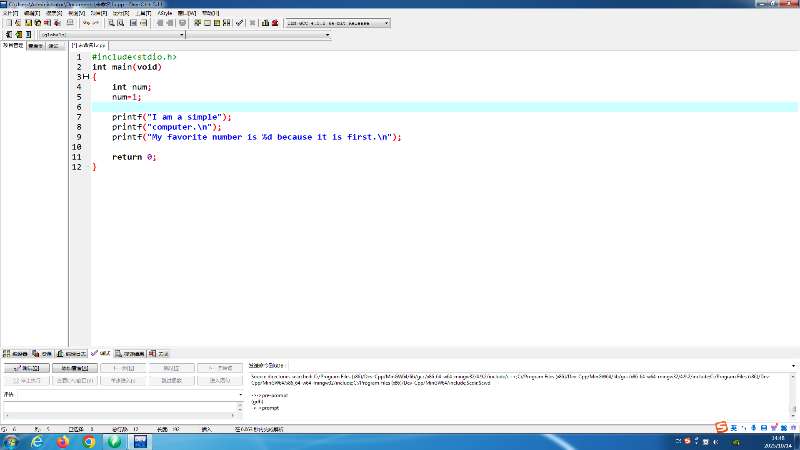This screenshot has height=450, width=800.
Task: Open the Project menu
Action: point(98,13)
